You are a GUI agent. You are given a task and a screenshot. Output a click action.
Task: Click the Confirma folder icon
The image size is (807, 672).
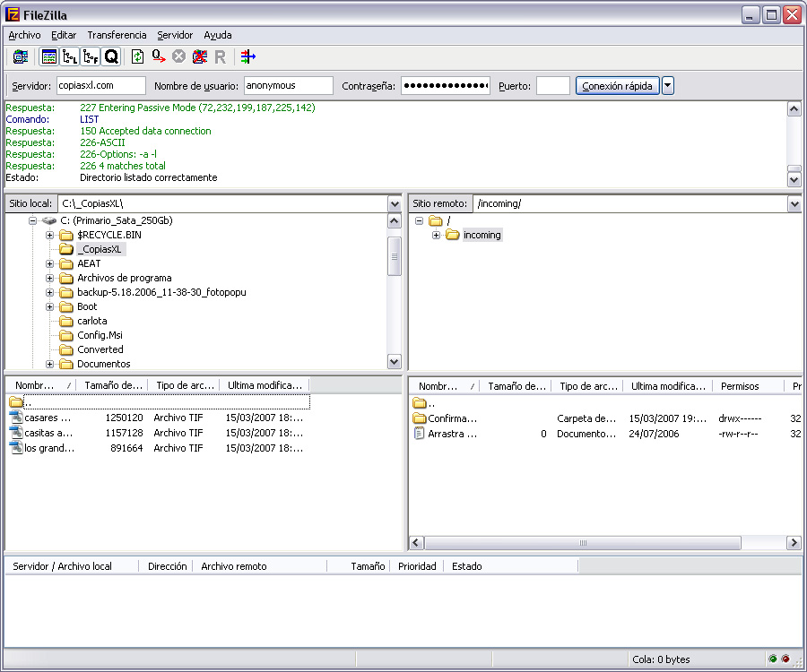pyautogui.click(x=420, y=418)
